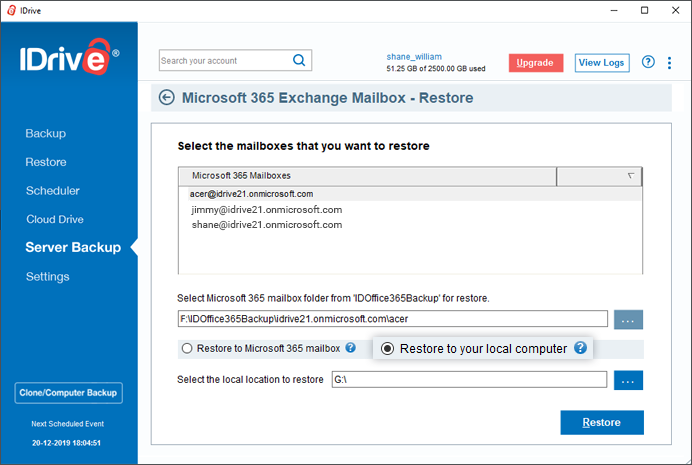Click Clone/Computer Backup button
Viewport: 692px width, 465px height.
(x=68, y=393)
